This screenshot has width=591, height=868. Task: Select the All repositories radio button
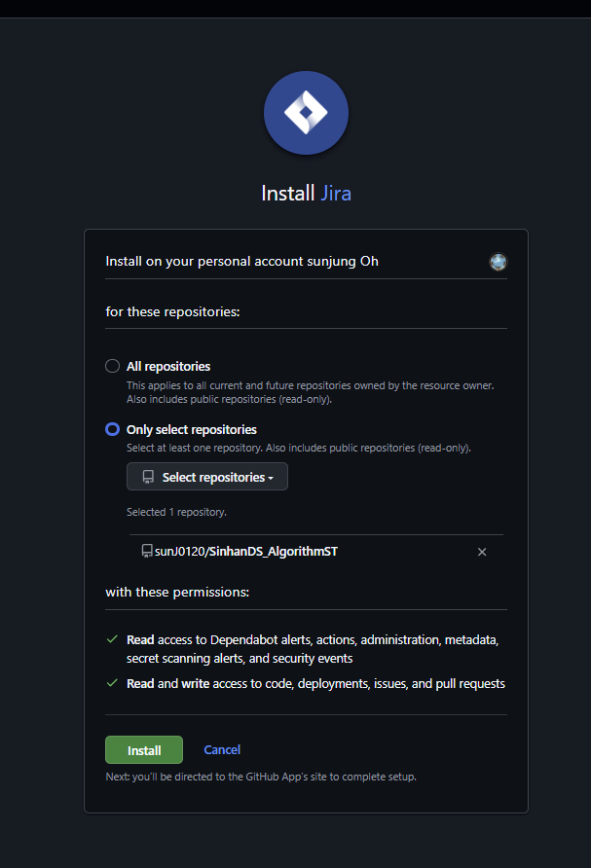point(112,366)
